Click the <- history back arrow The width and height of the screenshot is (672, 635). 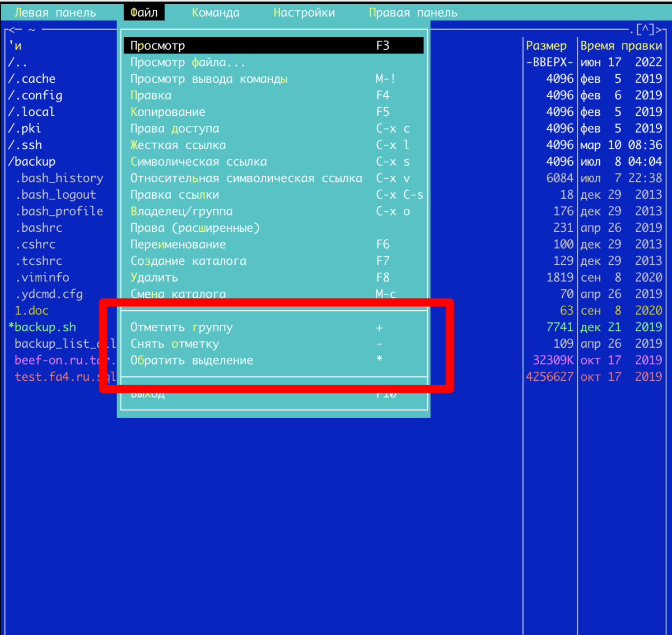coord(16,29)
